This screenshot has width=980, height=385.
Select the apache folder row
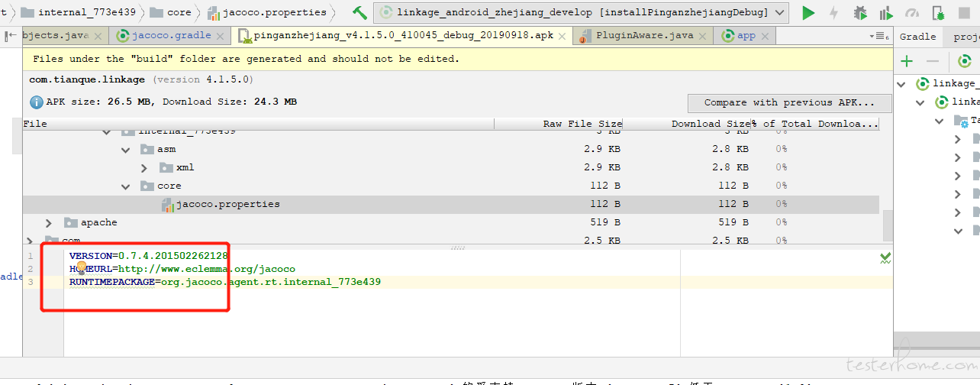click(x=450, y=222)
